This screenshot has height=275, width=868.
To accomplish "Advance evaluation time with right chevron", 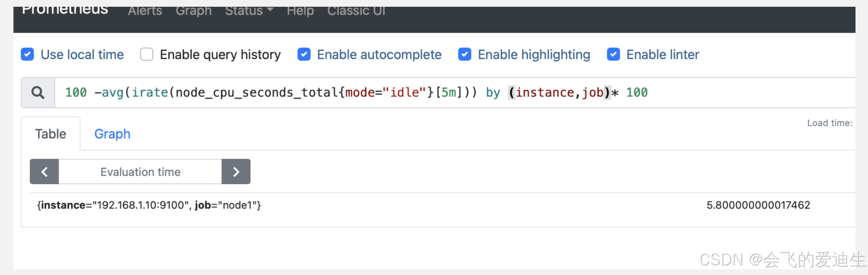I will 236,172.
